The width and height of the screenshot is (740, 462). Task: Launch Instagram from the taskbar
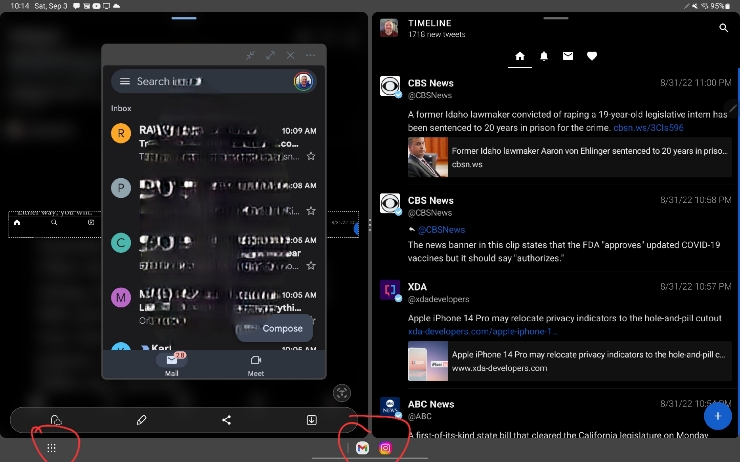coord(385,448)
